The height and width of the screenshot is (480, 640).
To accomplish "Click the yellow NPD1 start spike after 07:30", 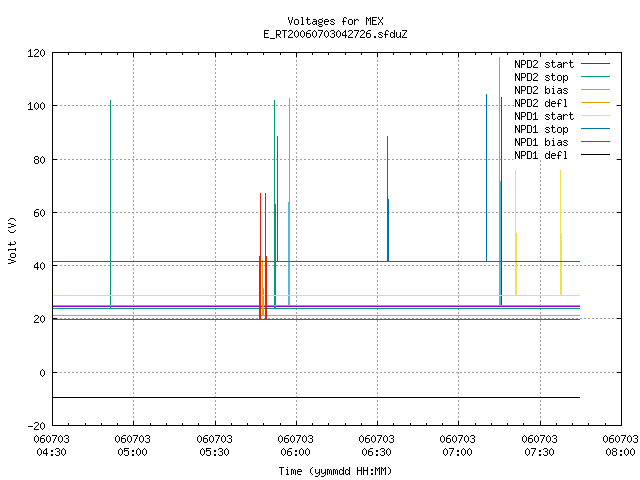I will coord(561,233).
